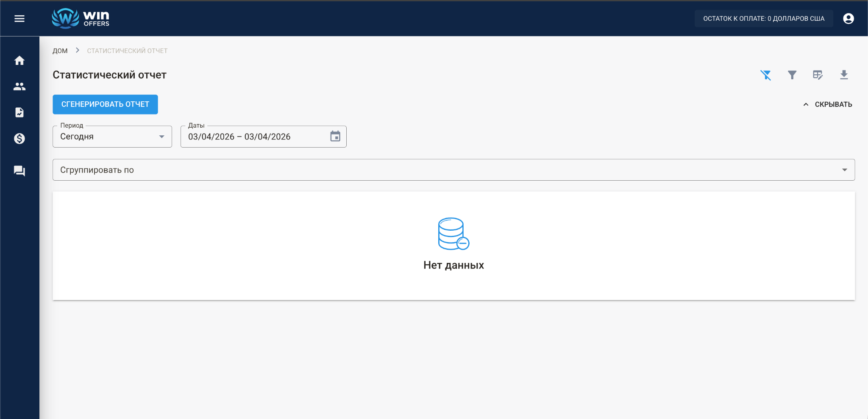The width and height of the screenshot is (868, 419).
Task: Clear filters with the crossed funnel icon
Action: [765, 75]
